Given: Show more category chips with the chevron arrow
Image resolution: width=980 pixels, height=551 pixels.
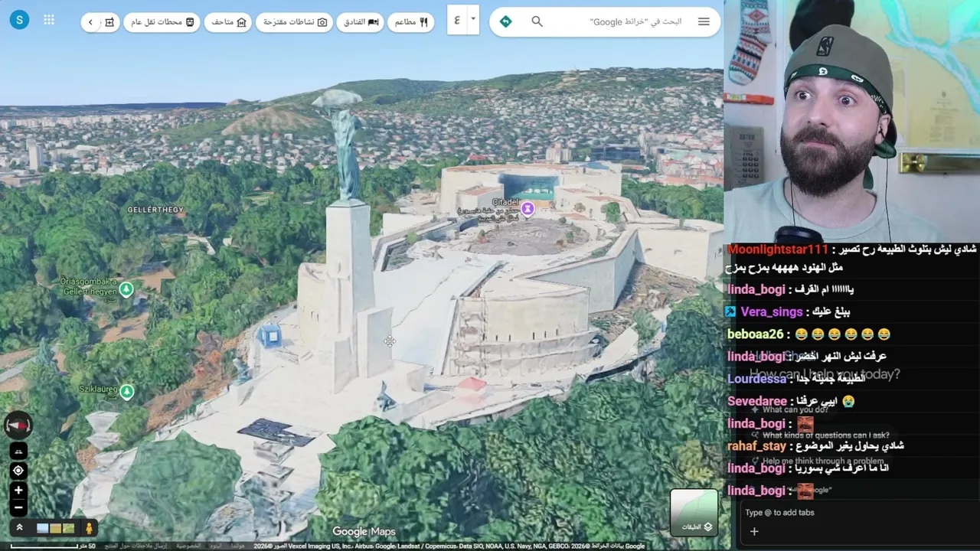Looking at the screenshot, I should click(90, 22).
